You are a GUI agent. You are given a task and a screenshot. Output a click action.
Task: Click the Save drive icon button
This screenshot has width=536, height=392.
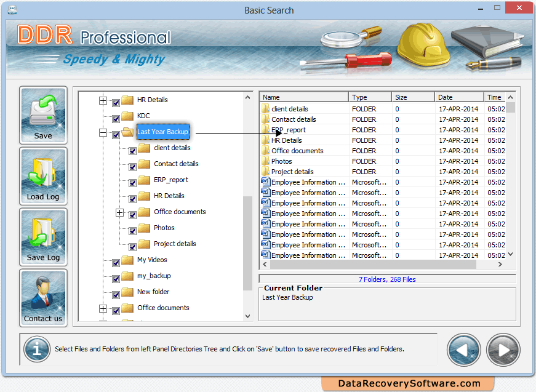click(x=43, y=115)
